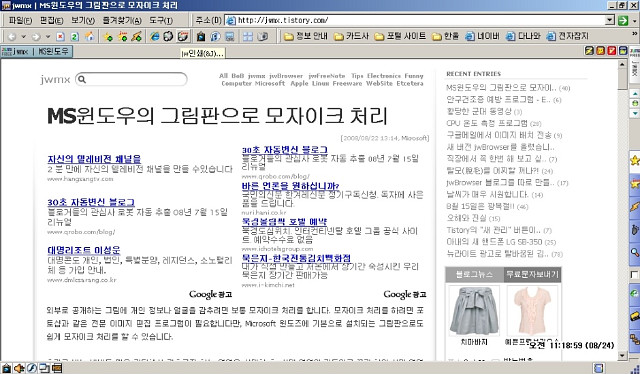The image size is (640, 374).
Task: Open the 정보 안내 links folder
Action: [306, 36]
